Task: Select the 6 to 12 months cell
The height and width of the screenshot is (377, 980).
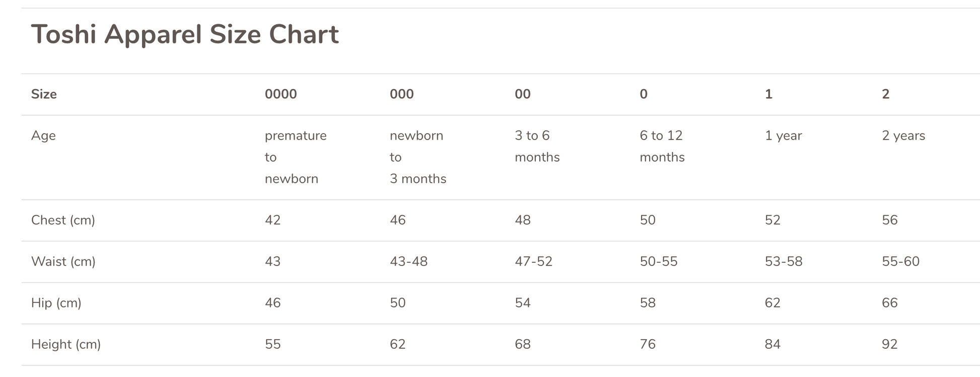Action: [662, 146]
